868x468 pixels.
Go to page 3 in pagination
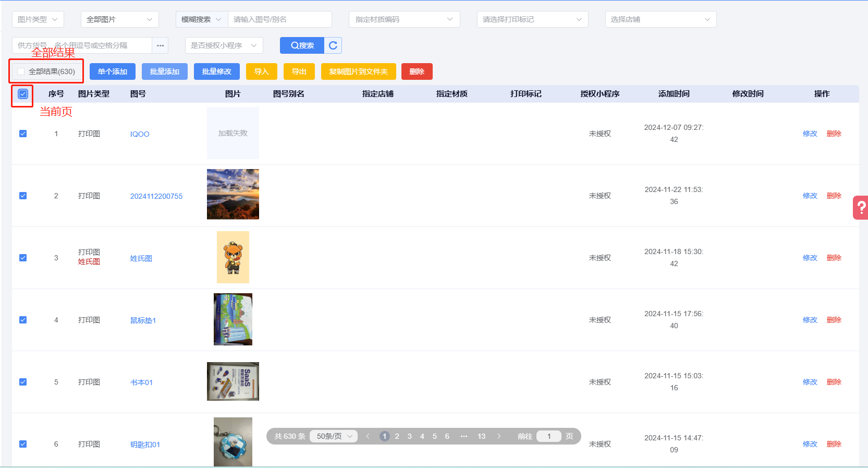(409, 436)
